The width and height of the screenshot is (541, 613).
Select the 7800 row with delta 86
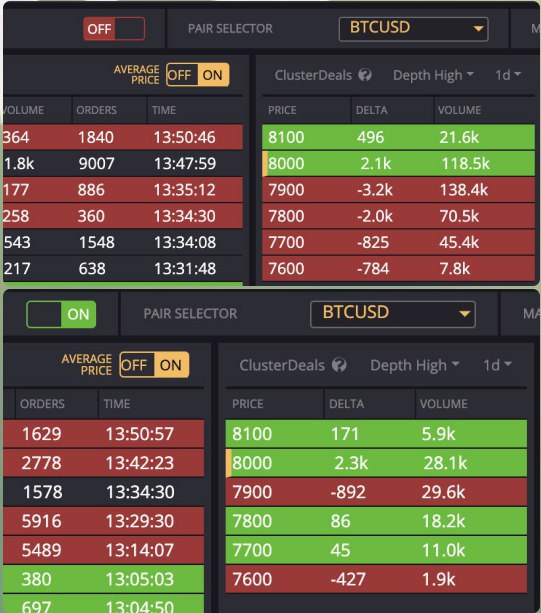[376, 521]
